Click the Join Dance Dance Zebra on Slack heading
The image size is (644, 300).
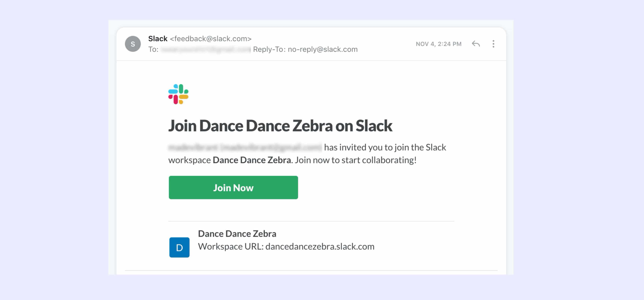[x=280, y=126]
